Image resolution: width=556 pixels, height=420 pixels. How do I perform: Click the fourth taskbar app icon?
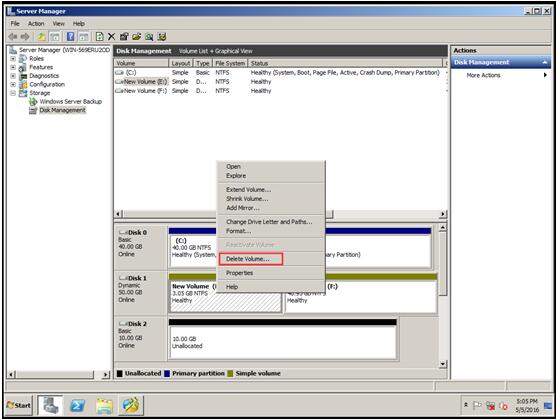click(131, 405)
